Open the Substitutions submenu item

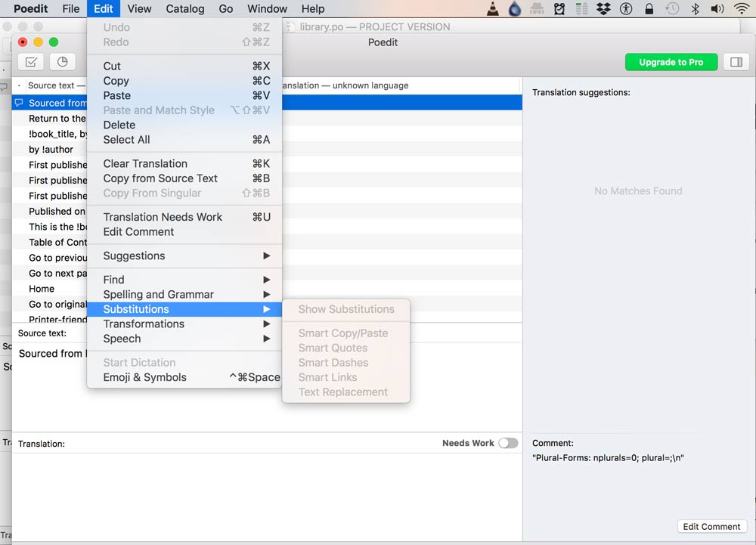point(184,309)
